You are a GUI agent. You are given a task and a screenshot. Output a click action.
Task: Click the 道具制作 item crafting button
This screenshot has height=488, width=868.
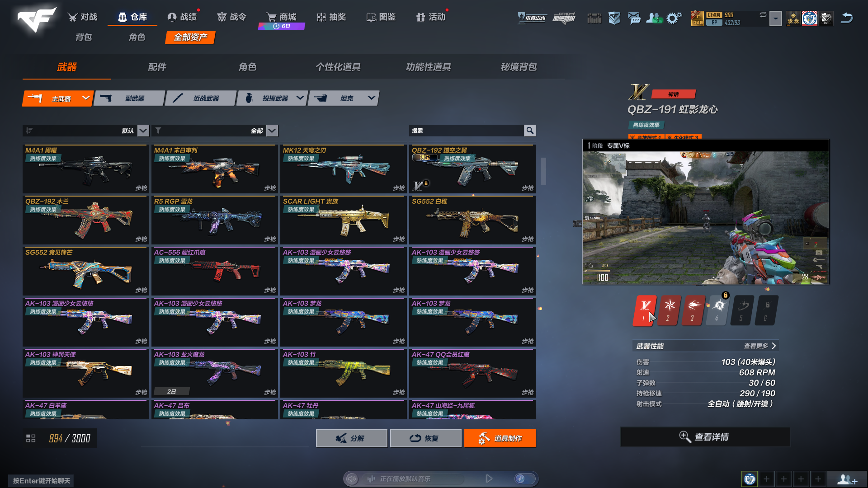pyautogui.click(x=500, y=438)
